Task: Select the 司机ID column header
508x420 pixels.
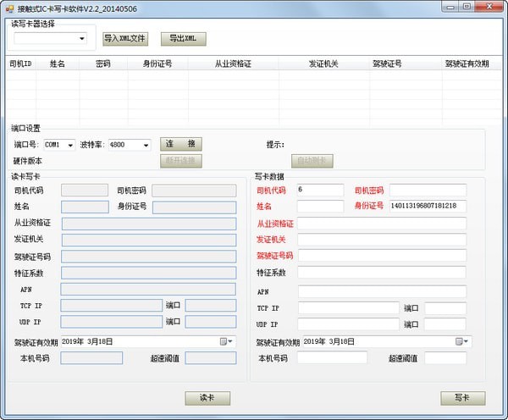Action: tap(21, 64)
